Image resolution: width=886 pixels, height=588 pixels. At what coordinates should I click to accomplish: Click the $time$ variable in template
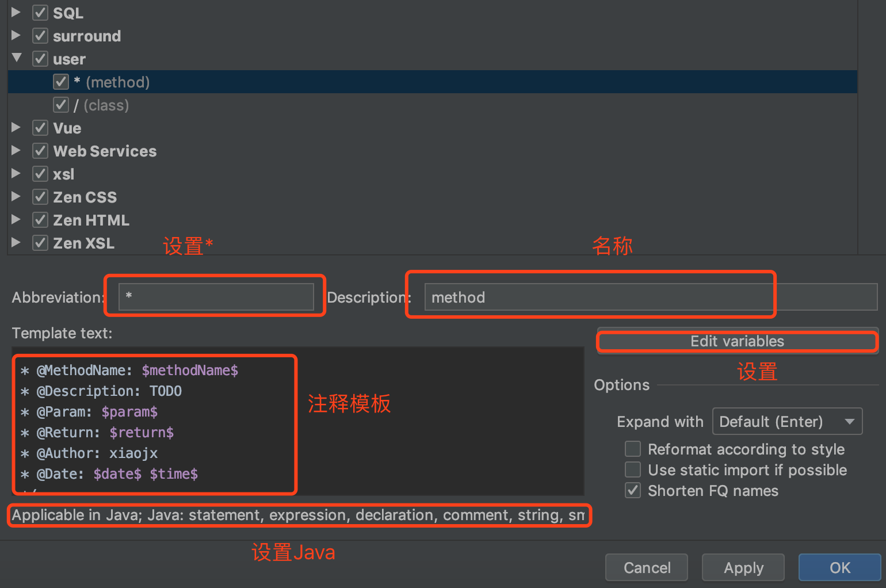(x=174, y=474)
